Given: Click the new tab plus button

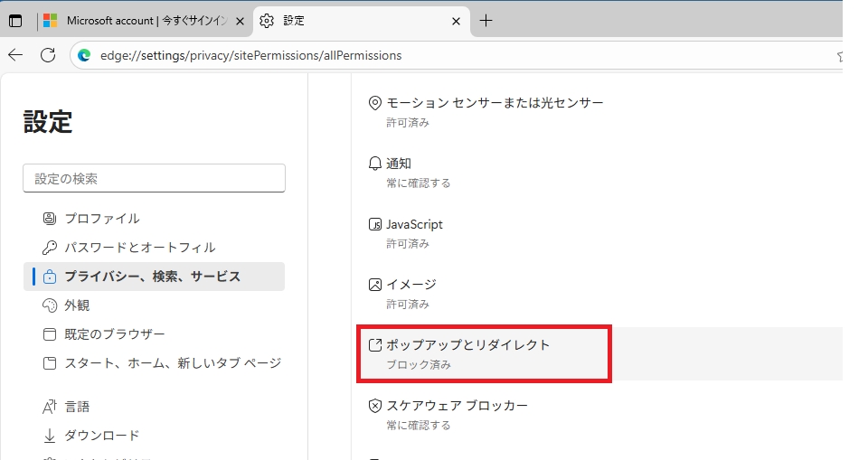Looking at the screenshot, I should (486, 21).
